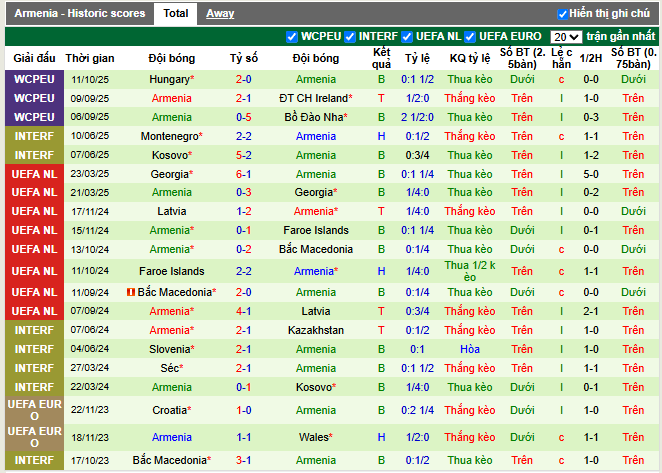Click the 5-2 score for Kosovo vs Armenia
Screen dimensions: 662x473
point(243,155)
